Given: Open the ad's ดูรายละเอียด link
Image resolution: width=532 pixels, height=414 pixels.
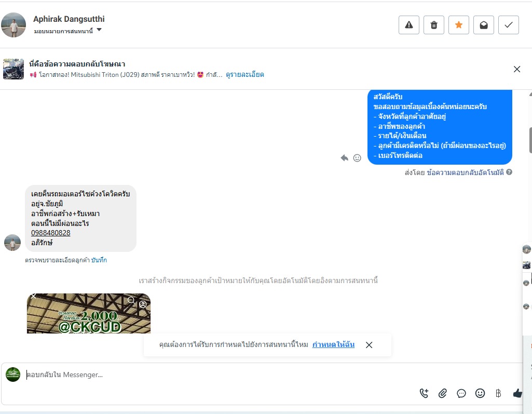Looking at the screenshot, I should point(244,75).
